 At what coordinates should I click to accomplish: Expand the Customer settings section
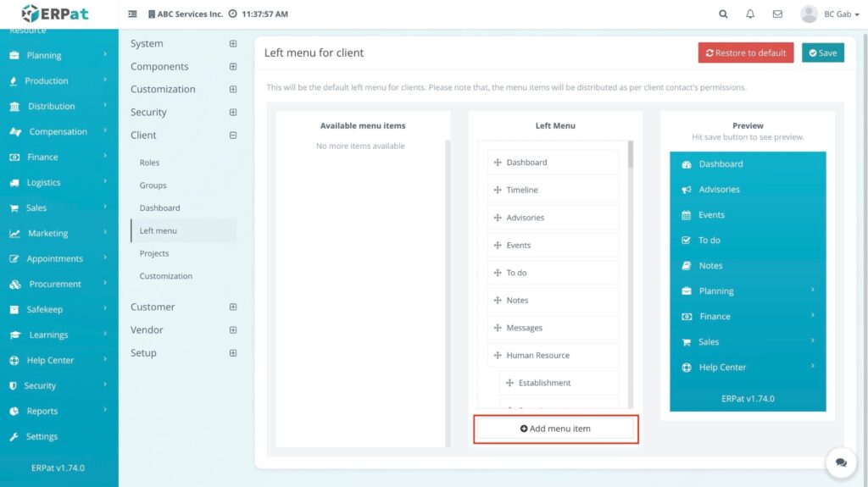point(233,307)
